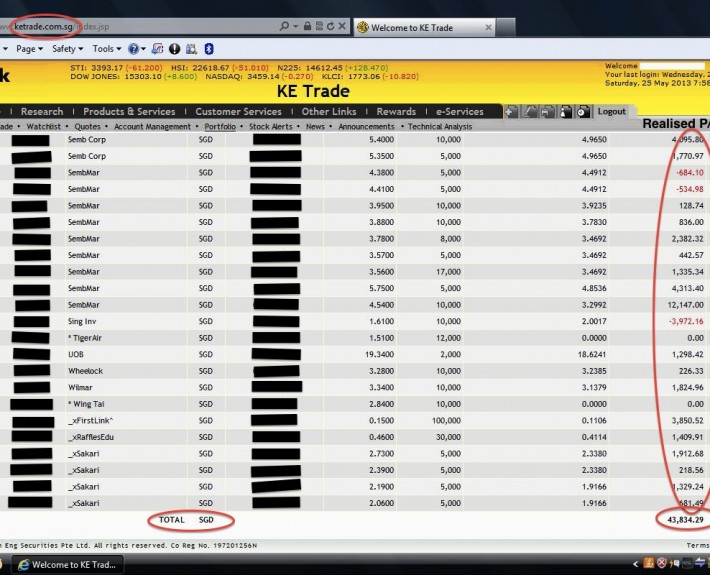Image resolution: width=710 pixels, height=575 pixels.
Task: Open the Tools dropdown menu
Action: click(x=105, y=48)
